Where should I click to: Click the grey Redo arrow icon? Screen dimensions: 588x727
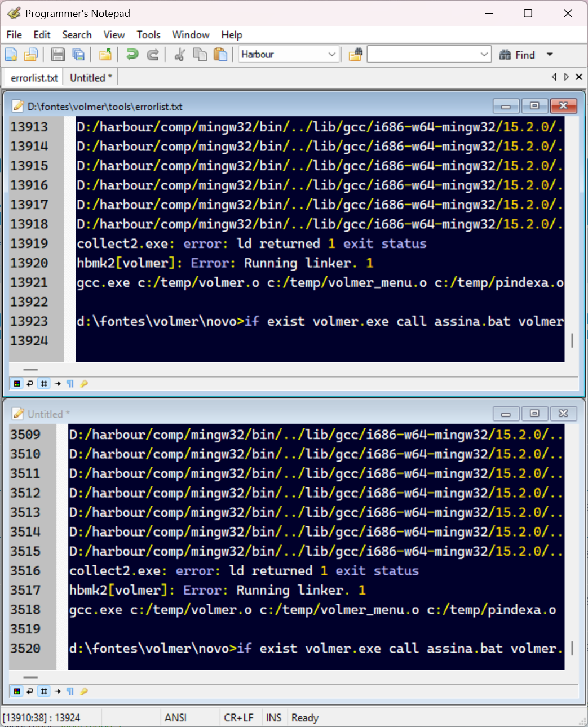(153, 55)
